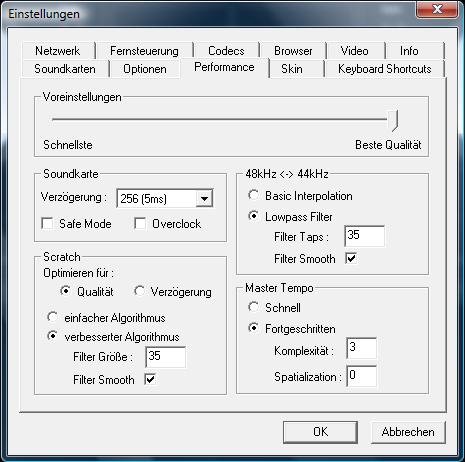Open the Skin tab
The height and width of the screenshot is (462, 465).
click(292, 69)
